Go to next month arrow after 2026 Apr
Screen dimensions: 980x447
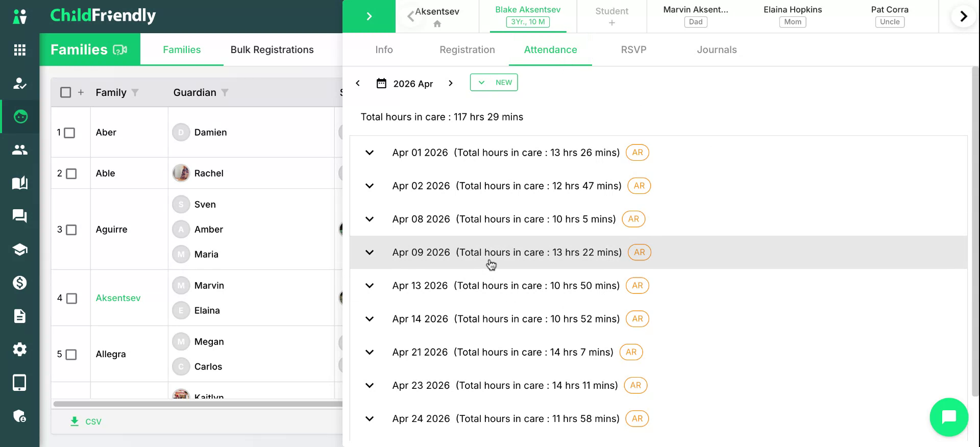point(450,83)
